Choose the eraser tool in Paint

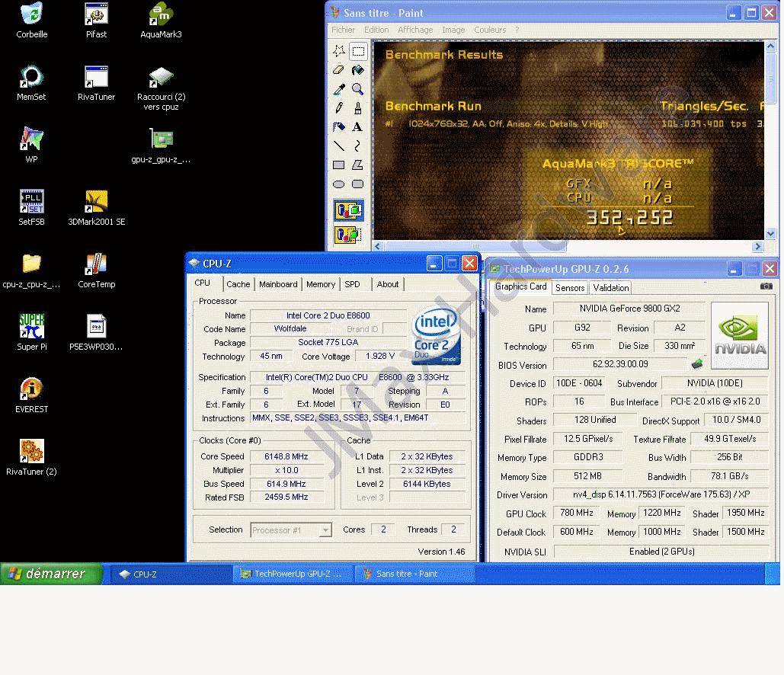[339, 70]
